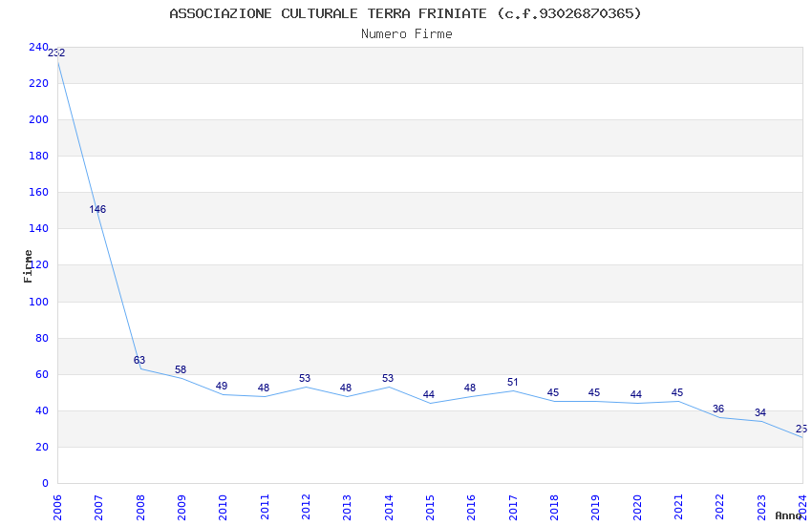The height and width of the screenshot is (525, 812).
Task: Click the x-axis year 2011
Action: click(x=265, y=508)
